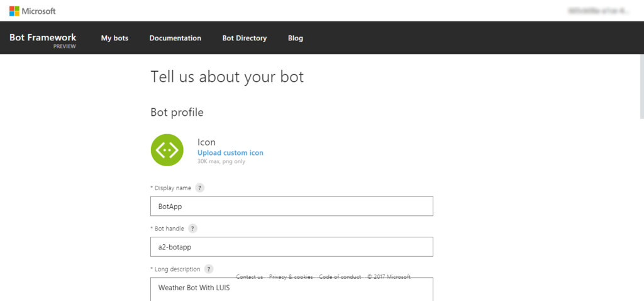Viewport: 644px width, 301px height.
Task: Click the "Icon" label text
Action: click(206, 142)
